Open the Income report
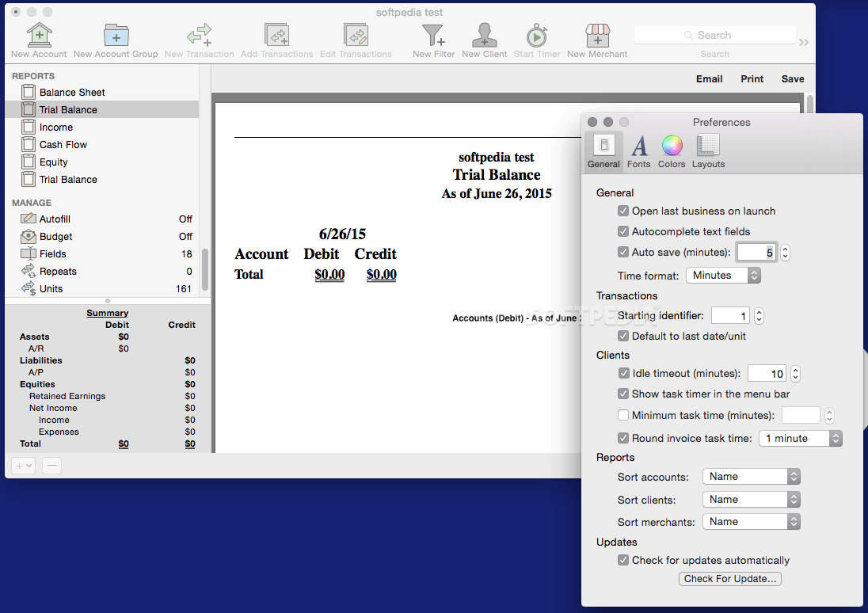The image size is (868, 613). coord(102,128)
